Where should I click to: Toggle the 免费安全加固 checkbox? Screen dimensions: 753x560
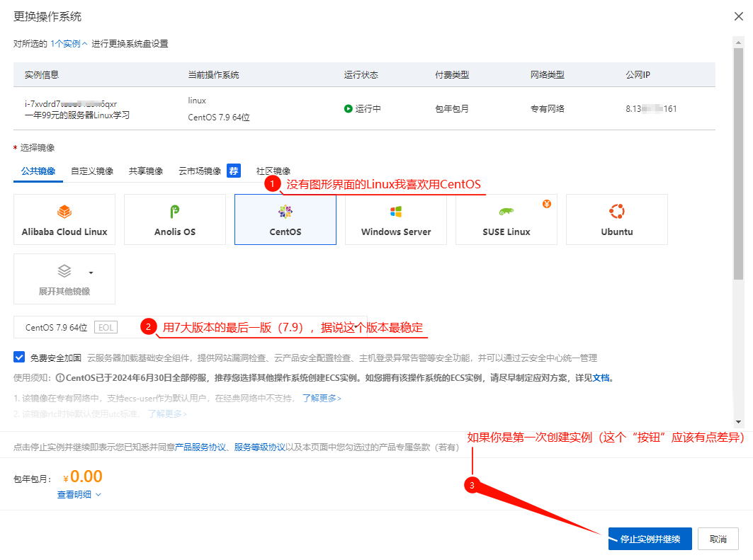click(19, 357)
